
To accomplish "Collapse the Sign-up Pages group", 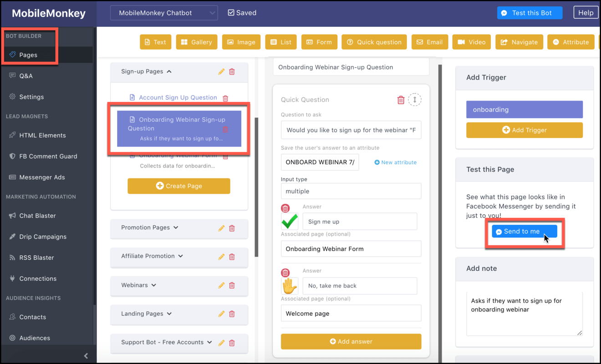I will [x=169, y=71].
